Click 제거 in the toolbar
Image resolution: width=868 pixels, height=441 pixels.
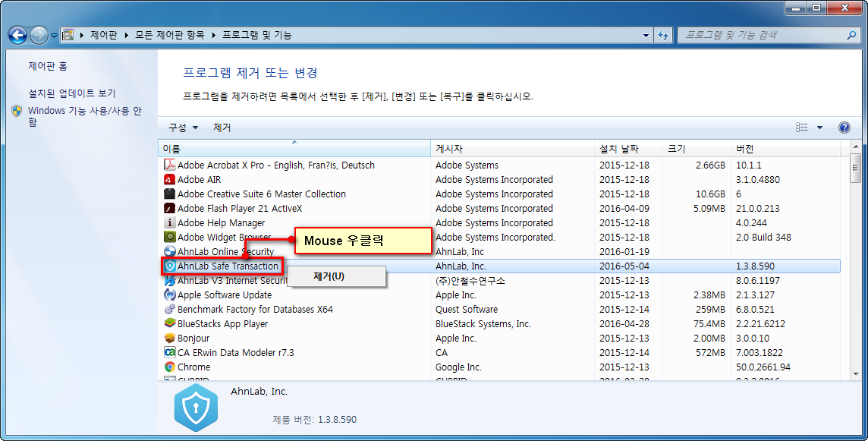point(222,128)
